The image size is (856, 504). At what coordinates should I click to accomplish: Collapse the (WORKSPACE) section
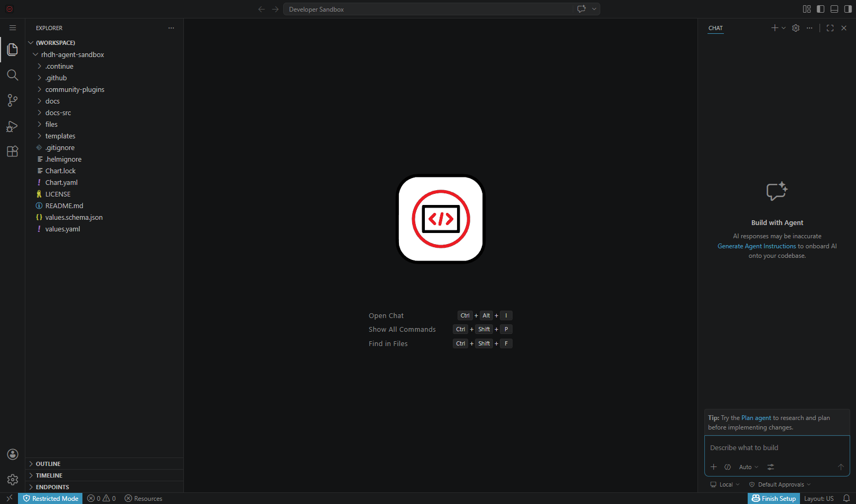(x=105, y=43)
